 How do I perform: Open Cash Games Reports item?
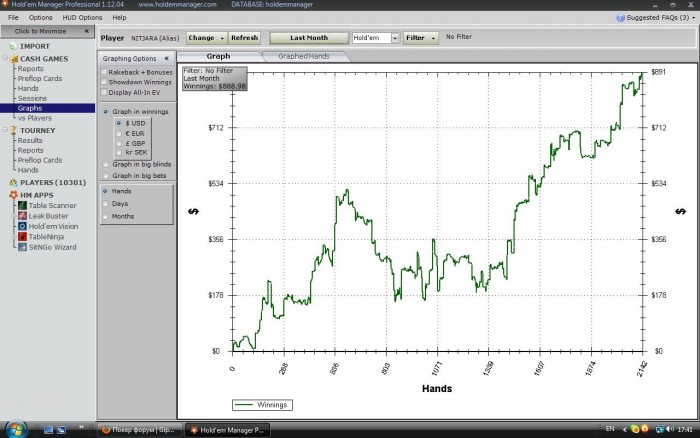click(x=30, y=68)
